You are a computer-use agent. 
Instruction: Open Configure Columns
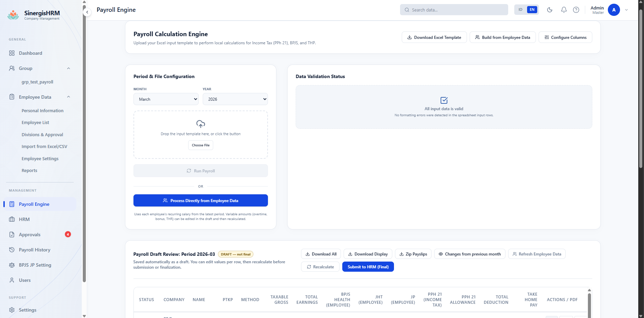[x=565, y=37]
